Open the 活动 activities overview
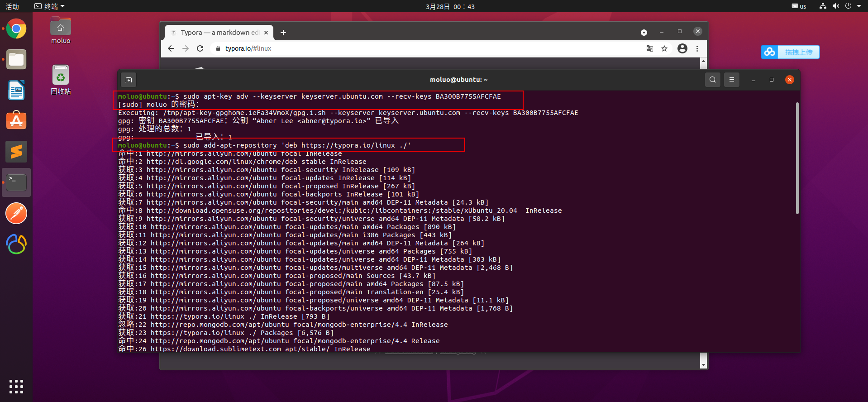The image size is (868, 402). click(x=12, y=6)
